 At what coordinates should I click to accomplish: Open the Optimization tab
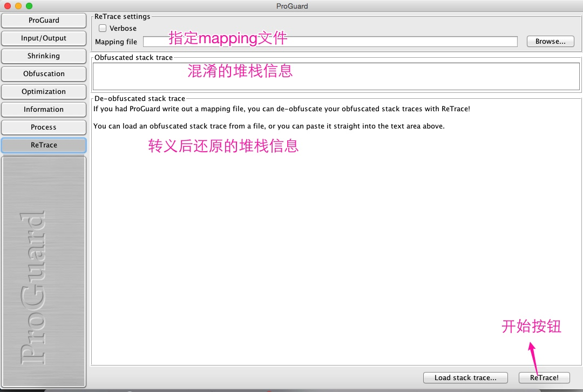(x=44, y=92)
